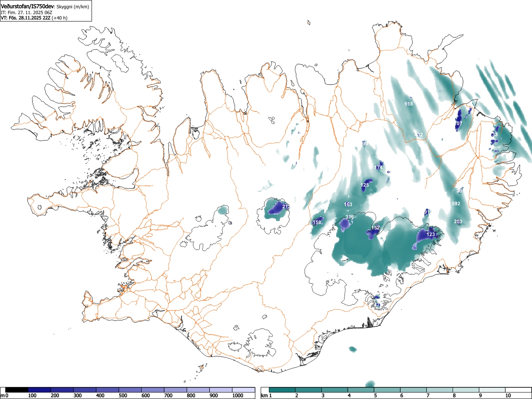Viewport: 532px width, 399px height.
Task: Click the black 0–100 m legend swatch
Action: tap(17, 390)
